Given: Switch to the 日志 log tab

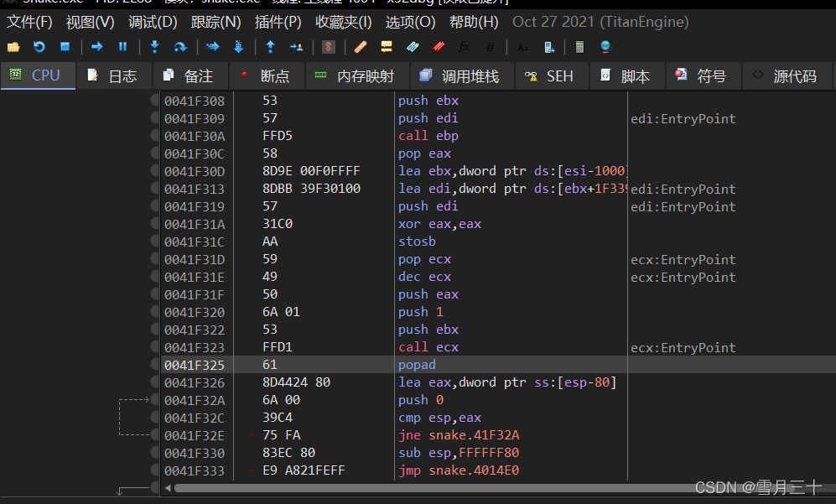Looking at the screenshot, I should tap(114, 75).
